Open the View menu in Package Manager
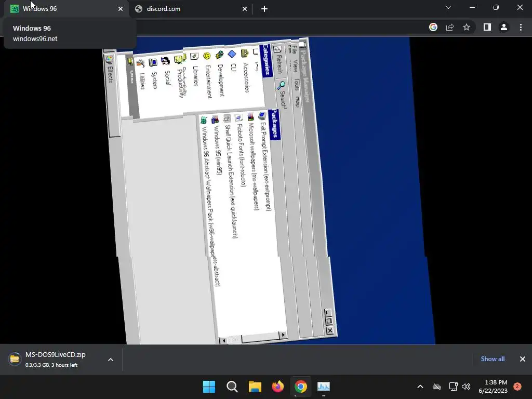The image size is (532, 399). [295, 66]
